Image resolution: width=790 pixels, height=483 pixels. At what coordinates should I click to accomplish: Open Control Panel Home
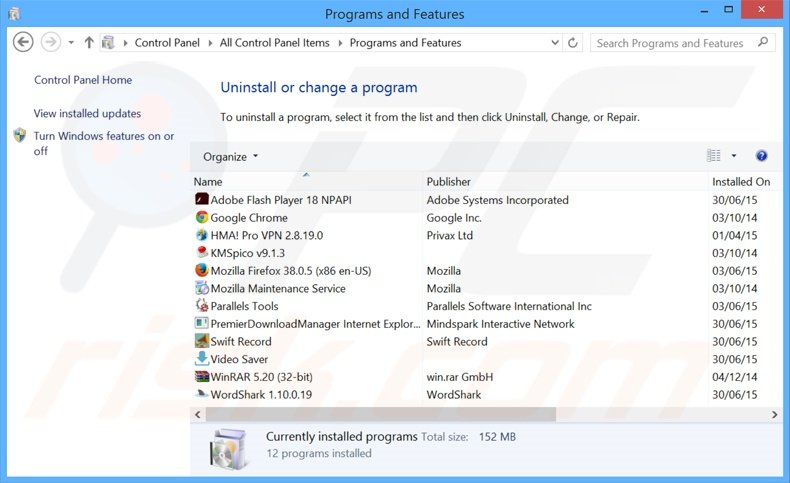coord(83,80)
